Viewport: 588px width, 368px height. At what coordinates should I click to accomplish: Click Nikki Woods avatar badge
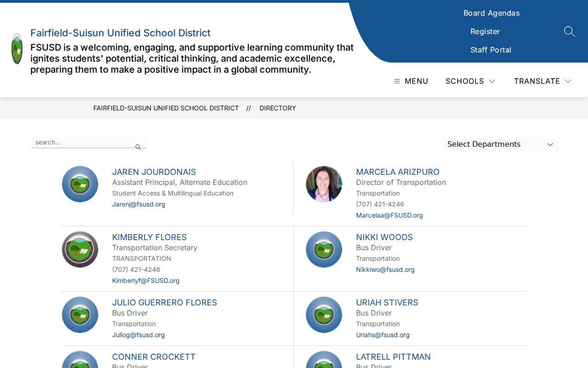tap(324, 249)
